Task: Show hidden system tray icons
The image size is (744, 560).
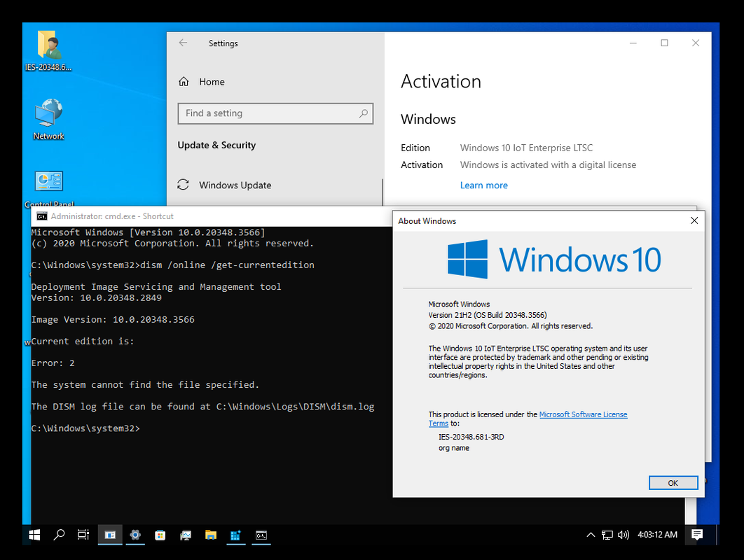Action: (x=591, y=535)
